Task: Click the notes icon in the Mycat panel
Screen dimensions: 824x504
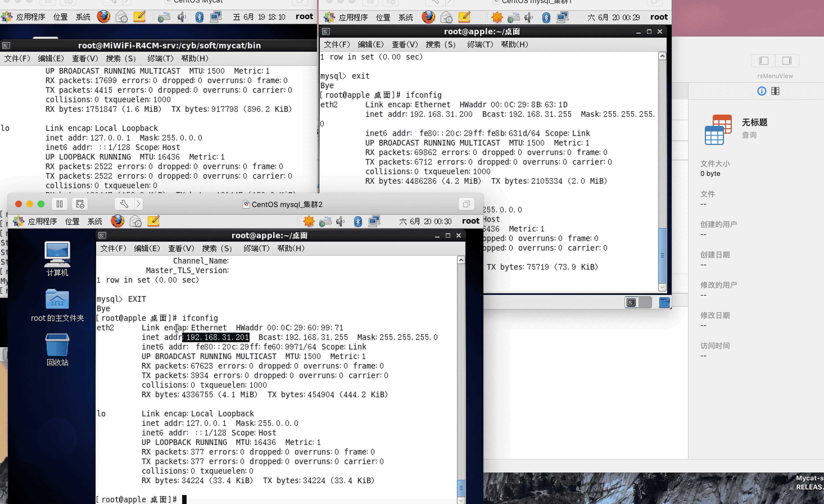Action: [139, 16]
